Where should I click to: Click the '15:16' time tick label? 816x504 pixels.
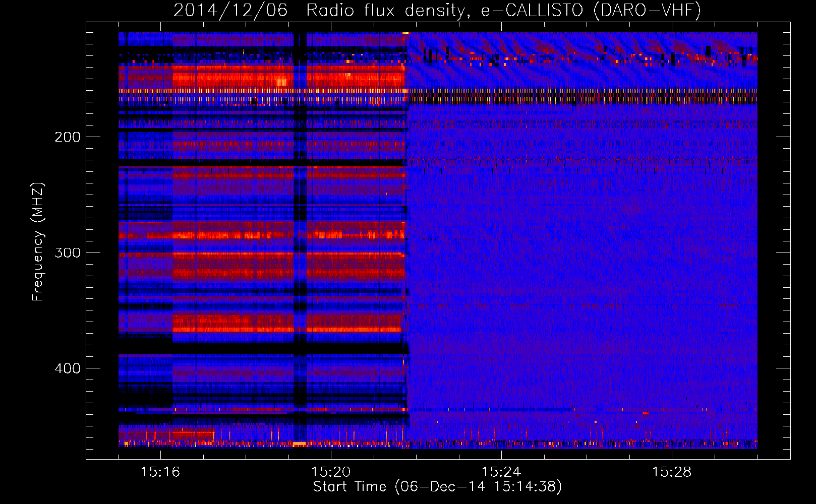[x=160, y=472]
